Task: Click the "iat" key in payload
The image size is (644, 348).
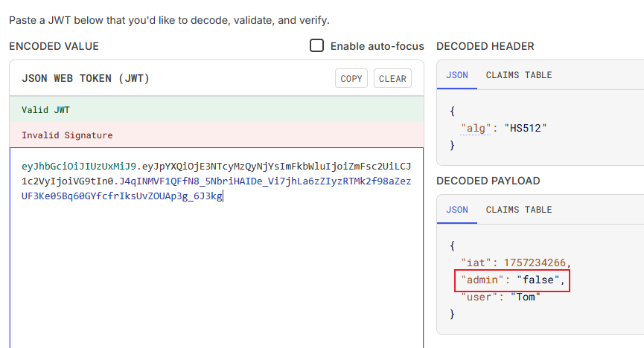Action: (476, 262)
